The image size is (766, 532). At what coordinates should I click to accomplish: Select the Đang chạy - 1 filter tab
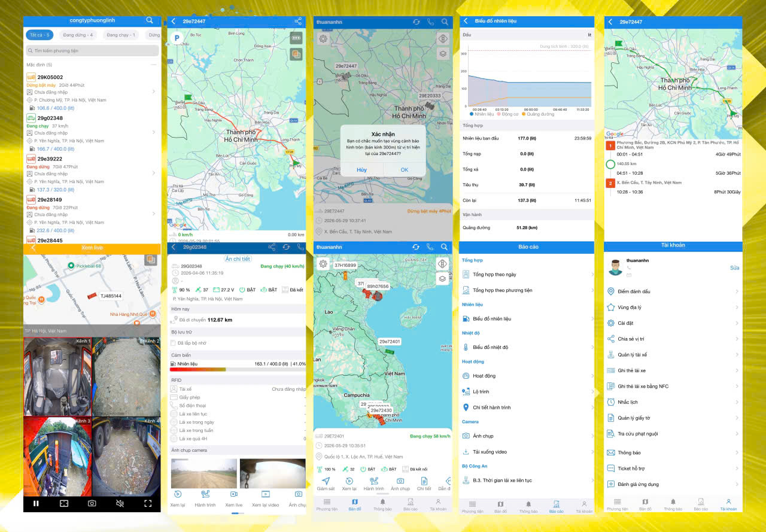click(121, 35)
